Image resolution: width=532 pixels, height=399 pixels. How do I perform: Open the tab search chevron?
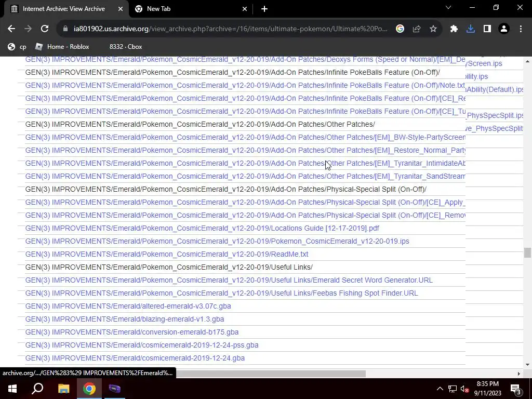coord(448,7)
